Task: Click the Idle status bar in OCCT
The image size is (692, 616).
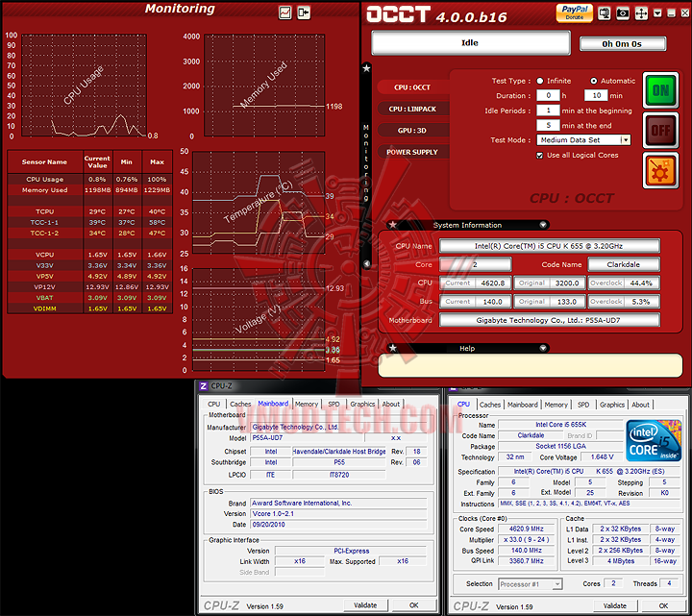Action: coord(470,43)
